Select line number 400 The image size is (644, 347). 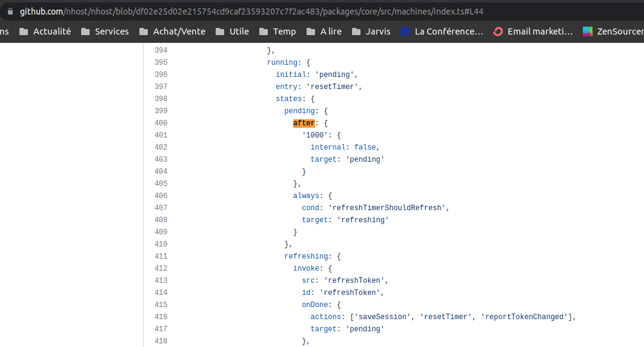[x=161, y=123]
